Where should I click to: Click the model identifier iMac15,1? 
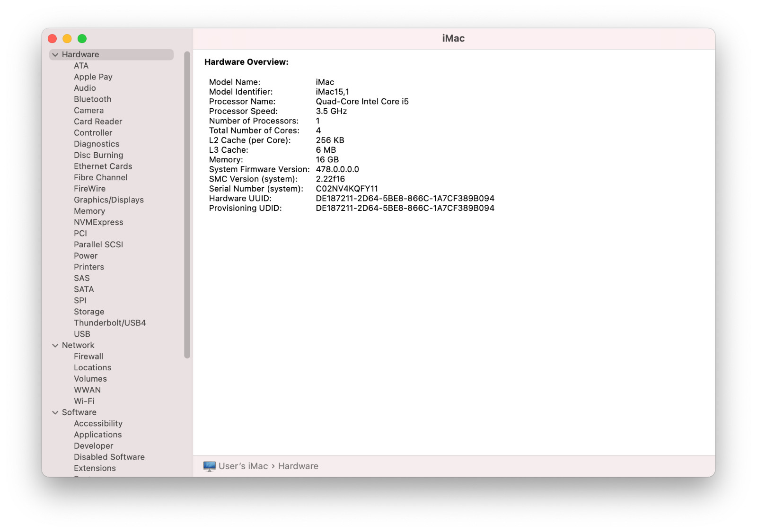333,92
